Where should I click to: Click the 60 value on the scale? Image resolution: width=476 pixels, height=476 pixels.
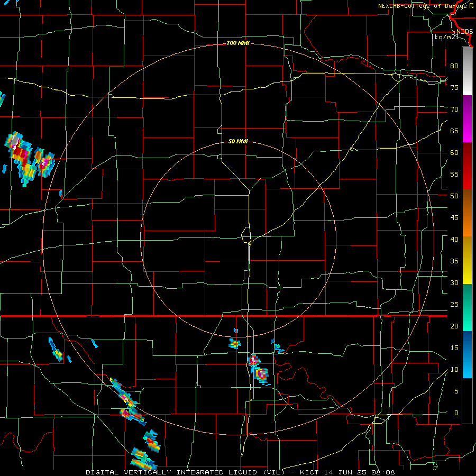454,153
